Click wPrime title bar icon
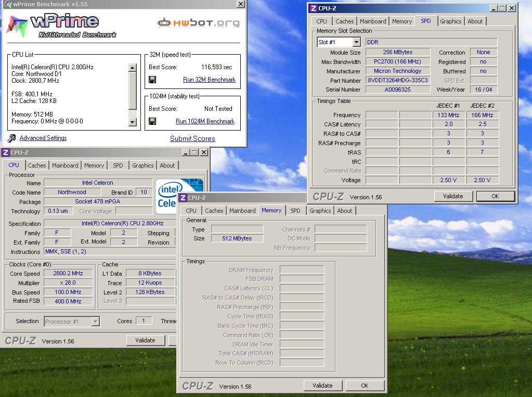Viewport: 532px width, 397px height. pos(7,4)
